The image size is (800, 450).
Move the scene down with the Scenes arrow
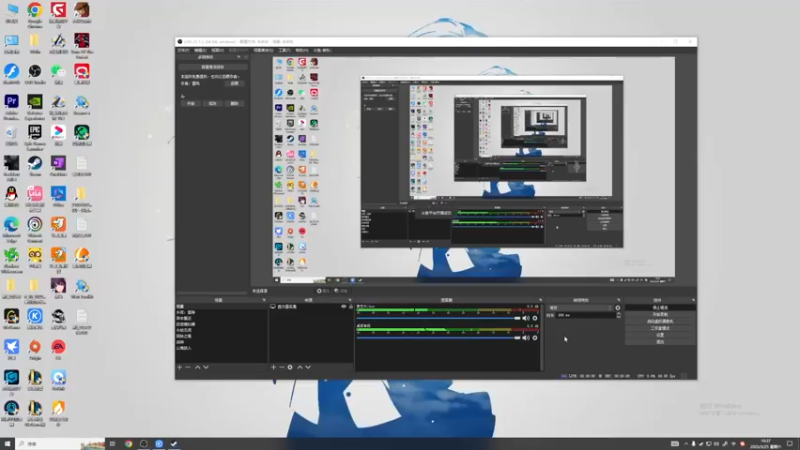[206, 367]
